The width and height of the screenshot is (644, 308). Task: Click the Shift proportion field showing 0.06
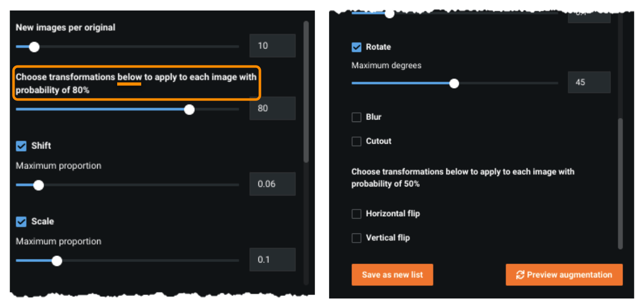click(x=272, y=184)
